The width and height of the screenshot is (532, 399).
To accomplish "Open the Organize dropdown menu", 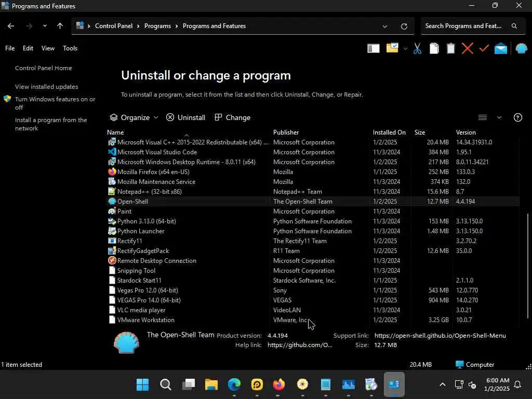I will [134, 117].
